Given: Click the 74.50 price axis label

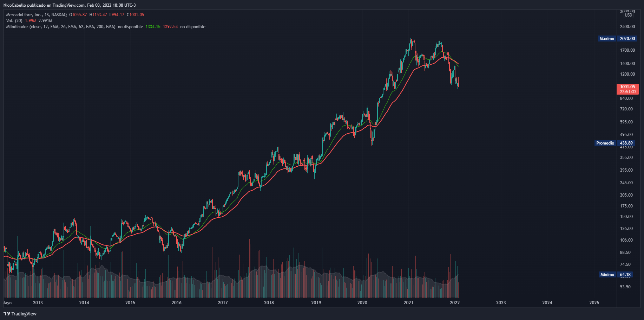Looking at the screenshot, I should point(625,264).
